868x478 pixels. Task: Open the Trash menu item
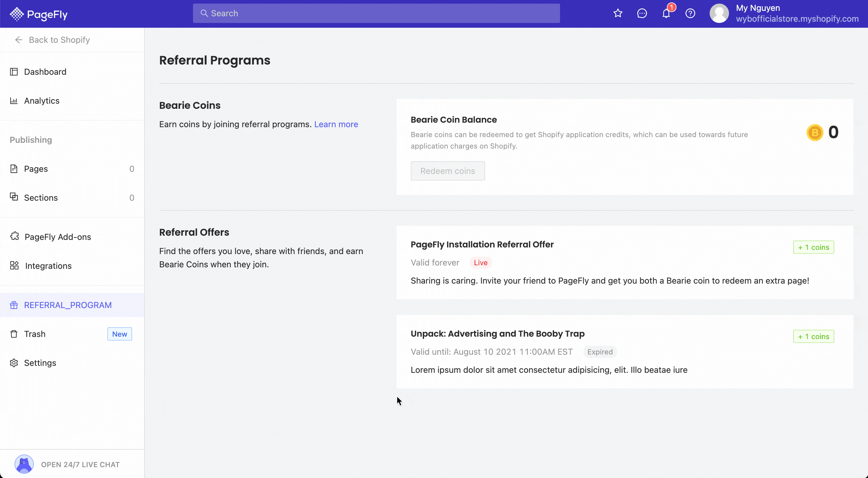click(72, 334)
